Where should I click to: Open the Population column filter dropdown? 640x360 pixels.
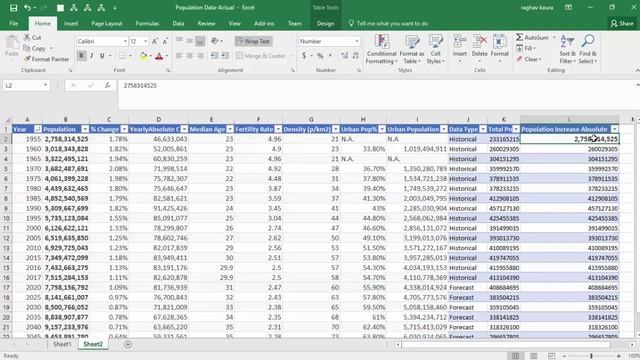[85, 129]
